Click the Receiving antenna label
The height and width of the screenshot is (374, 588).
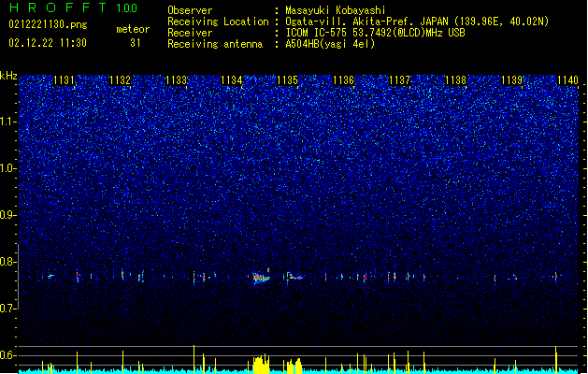pos(215,44)
